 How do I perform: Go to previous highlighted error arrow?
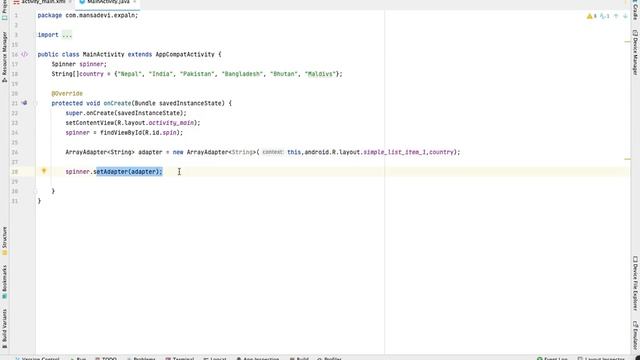click(x=616, y=16)
